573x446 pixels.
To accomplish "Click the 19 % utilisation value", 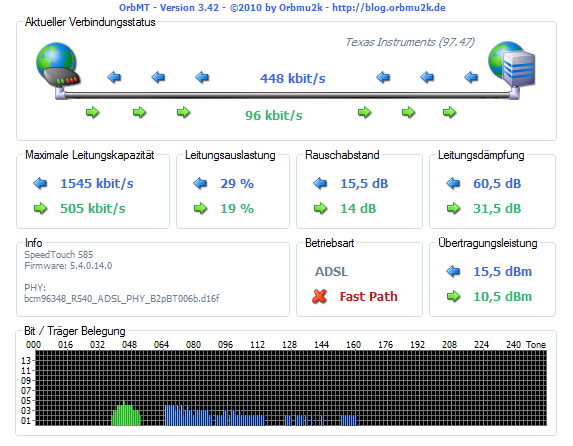I will coord(237,209).
